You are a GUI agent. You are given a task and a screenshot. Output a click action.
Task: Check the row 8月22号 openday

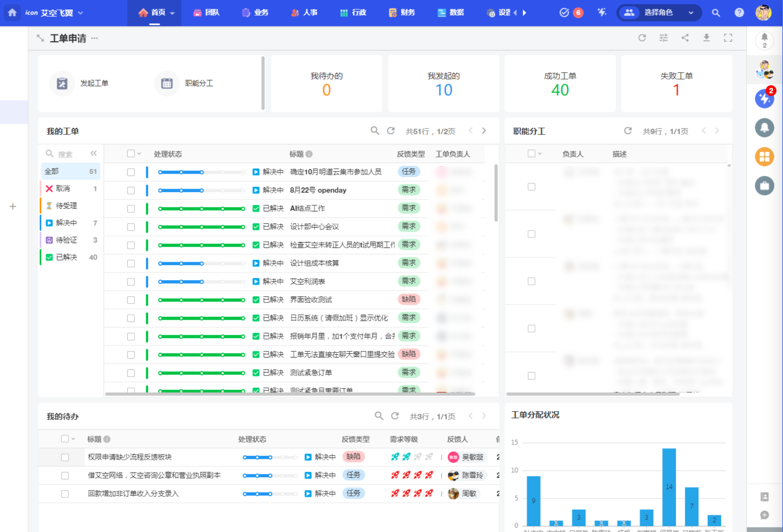click(131, 190)
